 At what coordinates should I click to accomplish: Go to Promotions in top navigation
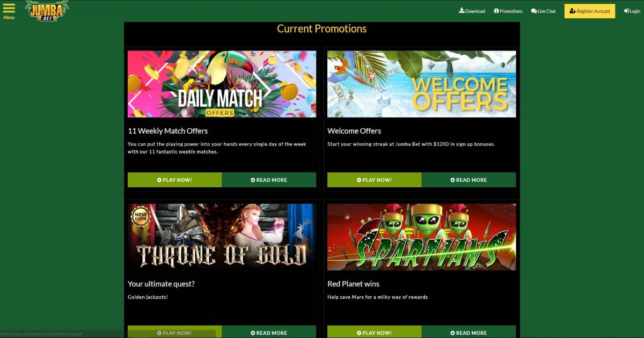coord(508,11)
